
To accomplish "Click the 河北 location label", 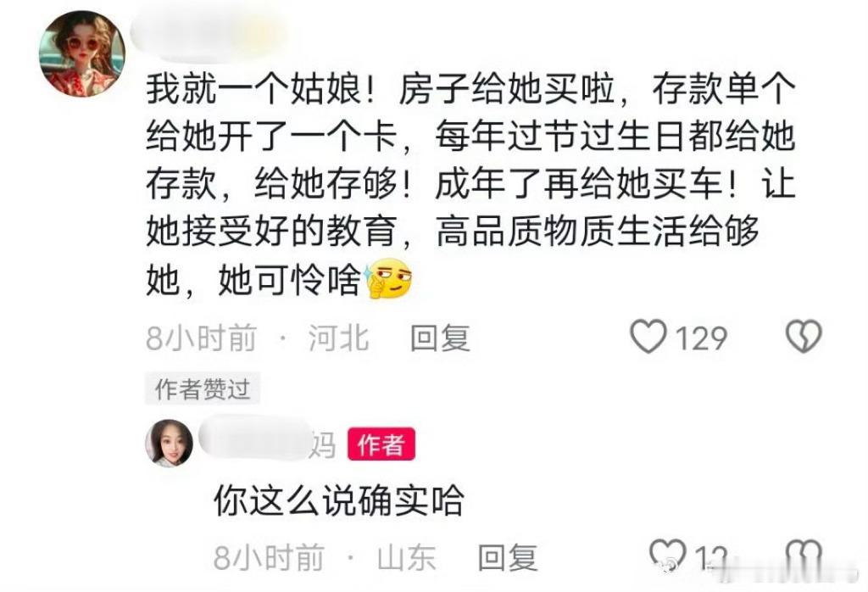I will (x=338, y=338).
